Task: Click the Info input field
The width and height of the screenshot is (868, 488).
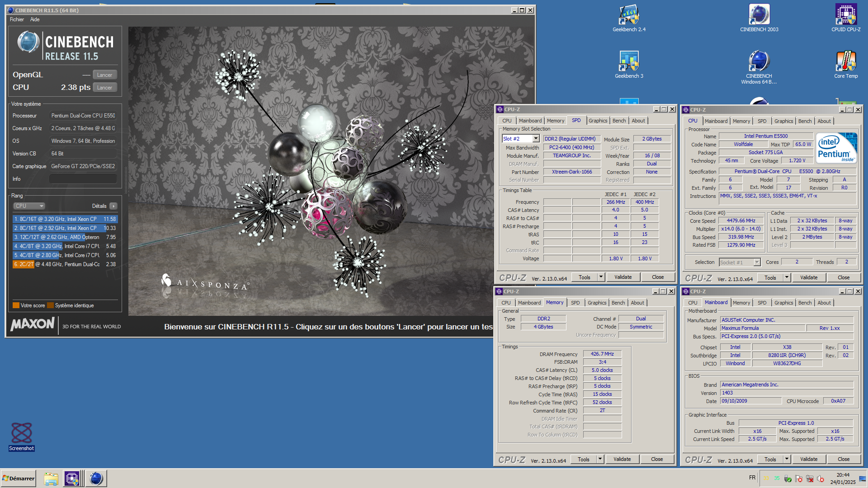Action: point(83,179)
